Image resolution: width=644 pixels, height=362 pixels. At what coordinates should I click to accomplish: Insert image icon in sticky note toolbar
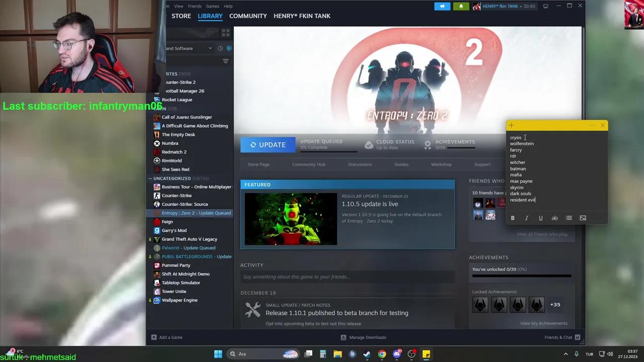click(x=583, y=218)
